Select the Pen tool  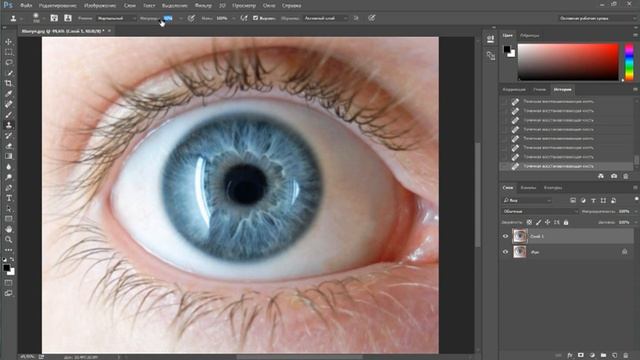click(x=9, y=188)
